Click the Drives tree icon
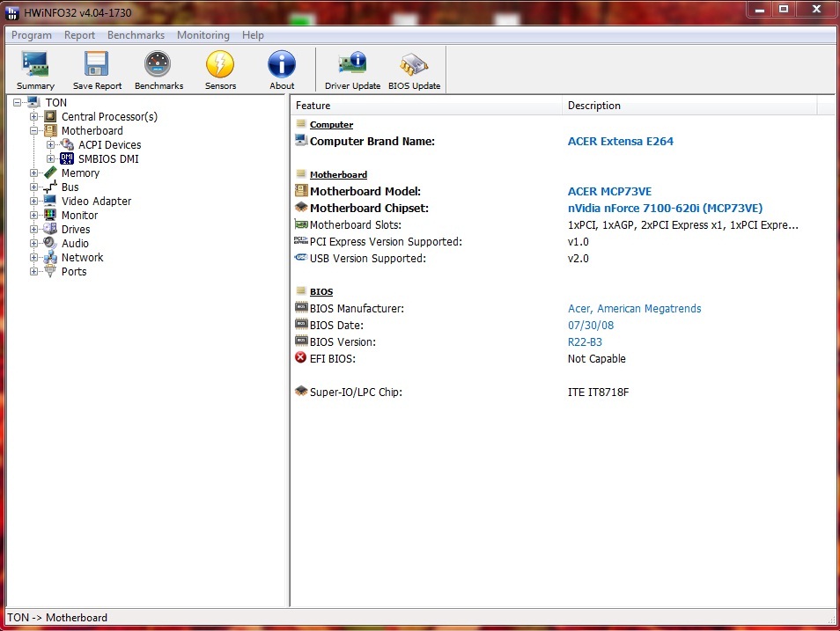This screenshot has width=840, height=631. 50,229
